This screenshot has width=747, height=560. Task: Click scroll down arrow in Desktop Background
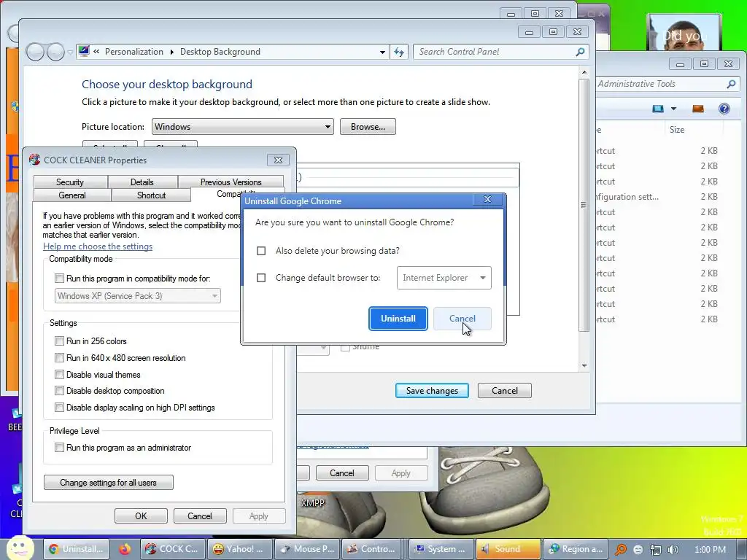coord(584,366)
